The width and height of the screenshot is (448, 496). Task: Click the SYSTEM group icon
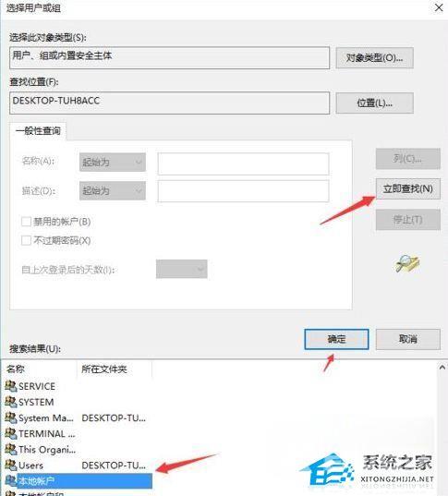(11, 402)
